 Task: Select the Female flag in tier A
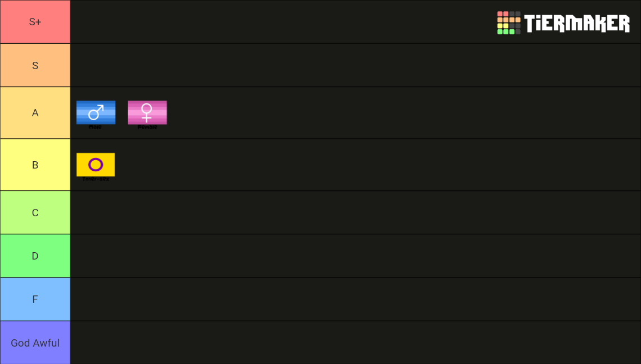[147, 112]
